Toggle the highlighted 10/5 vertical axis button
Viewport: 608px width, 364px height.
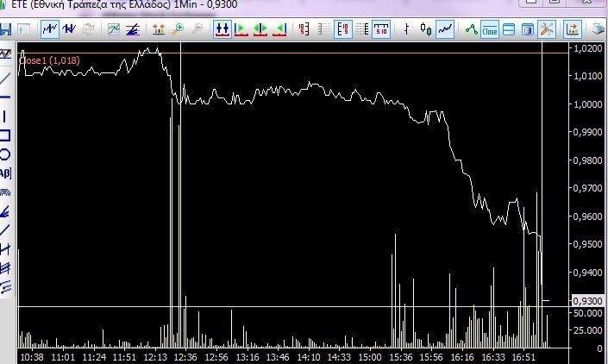(343, 29)
